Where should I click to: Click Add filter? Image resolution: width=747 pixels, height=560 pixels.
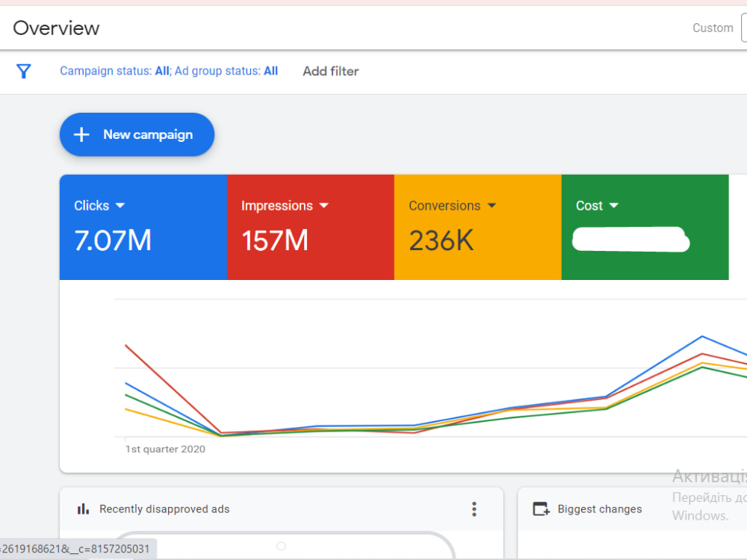click(331, 71)
